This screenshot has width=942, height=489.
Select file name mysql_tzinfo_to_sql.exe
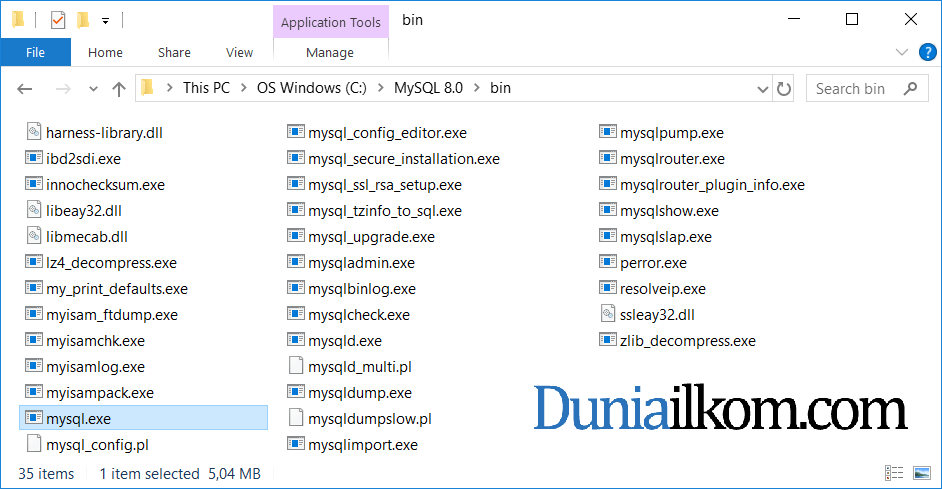point(385,211)
